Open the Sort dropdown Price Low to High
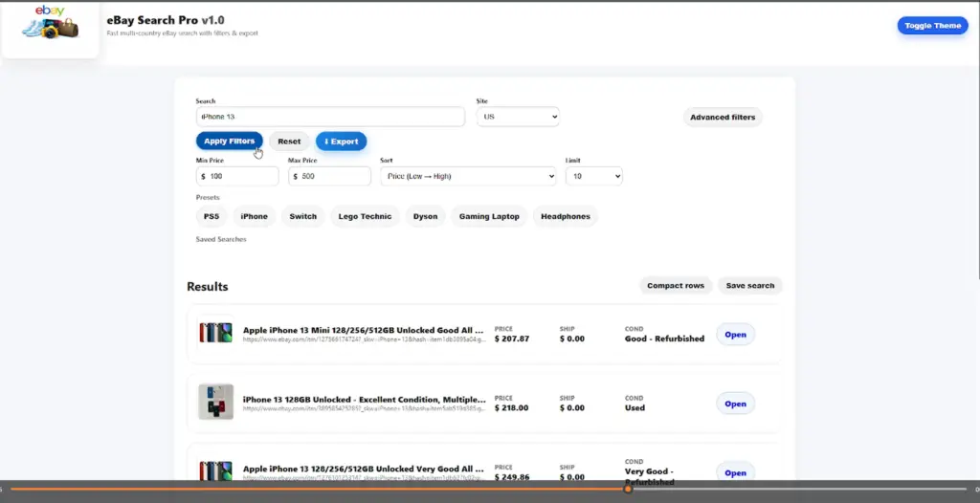980x503 pixels. point(468,176)
